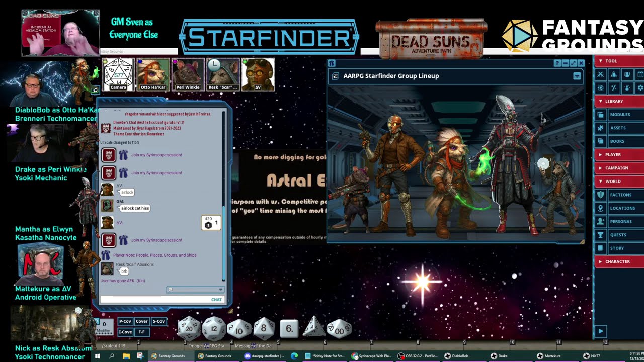Toggle the pin at Group Lineup top-left corner
Screen dimensions: 644x362
tap(332, 63)
